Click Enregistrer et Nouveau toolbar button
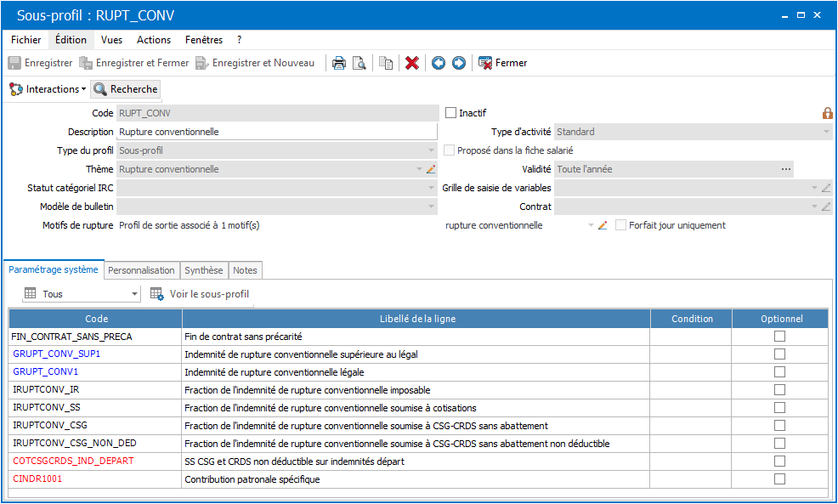838x504 pixels. click(255, 63)
